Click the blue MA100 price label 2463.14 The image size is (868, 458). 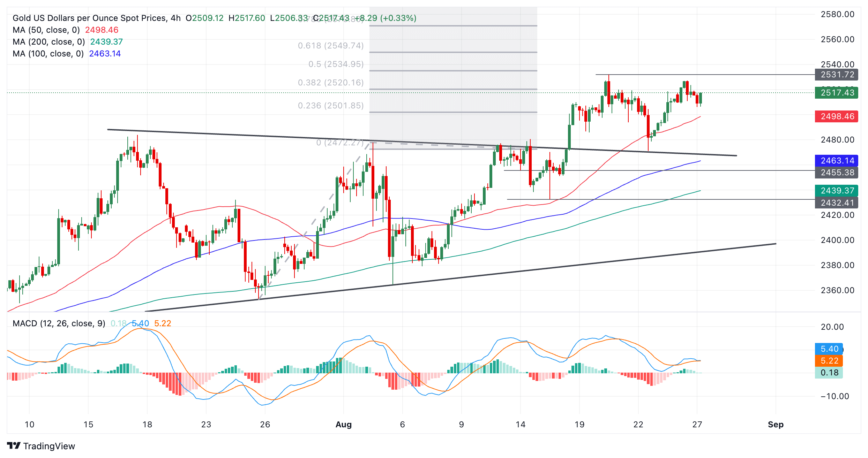[837, 161]
